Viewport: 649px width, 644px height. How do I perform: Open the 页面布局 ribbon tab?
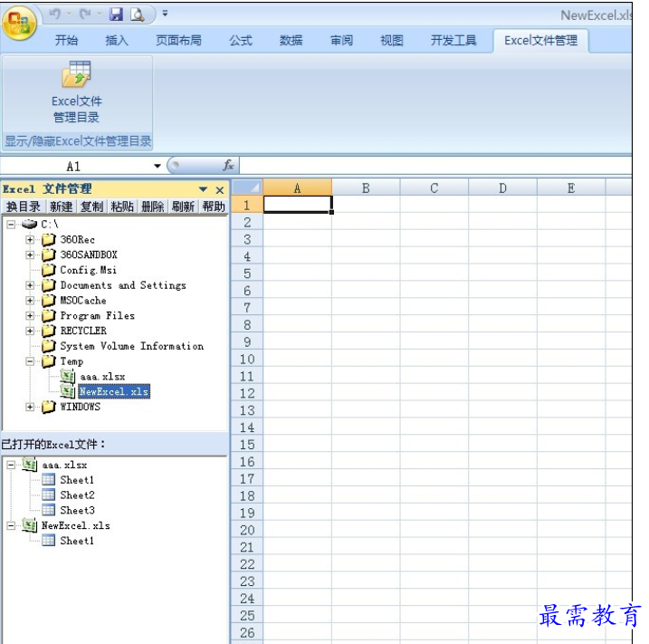(x=179, y=40)
